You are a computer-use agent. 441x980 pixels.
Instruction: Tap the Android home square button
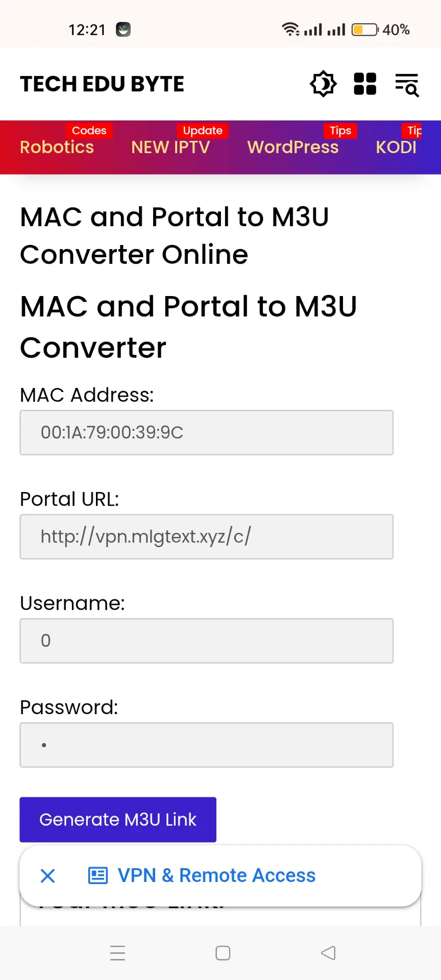223,953
